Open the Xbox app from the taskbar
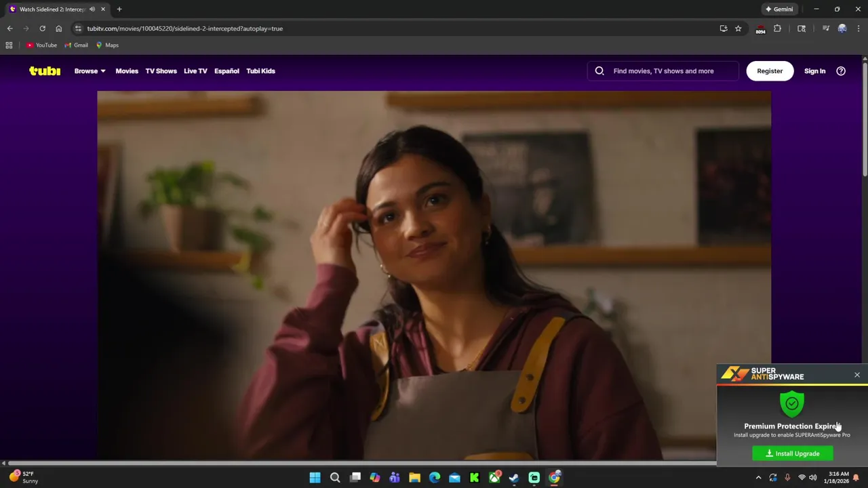 tap(494, 478)
